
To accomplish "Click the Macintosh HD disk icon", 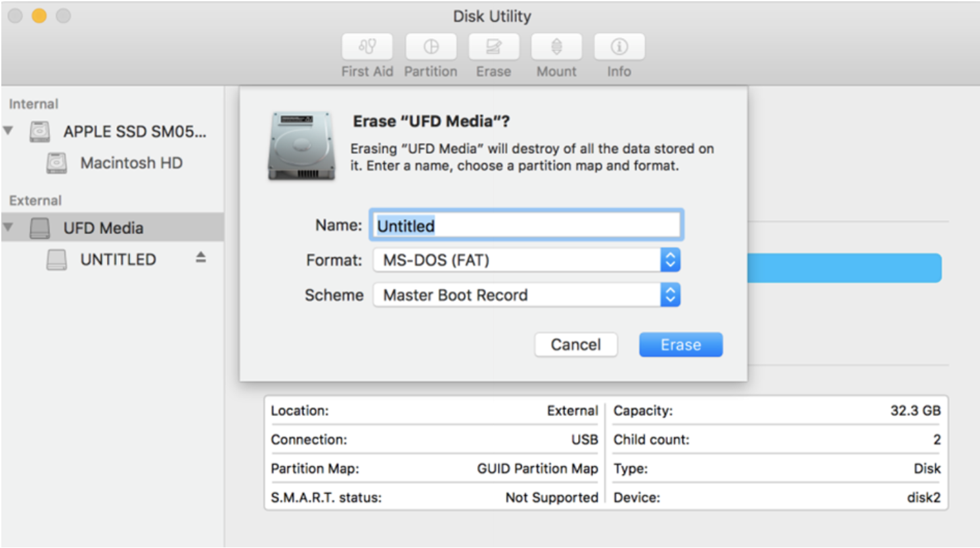I will pos(56,163).
